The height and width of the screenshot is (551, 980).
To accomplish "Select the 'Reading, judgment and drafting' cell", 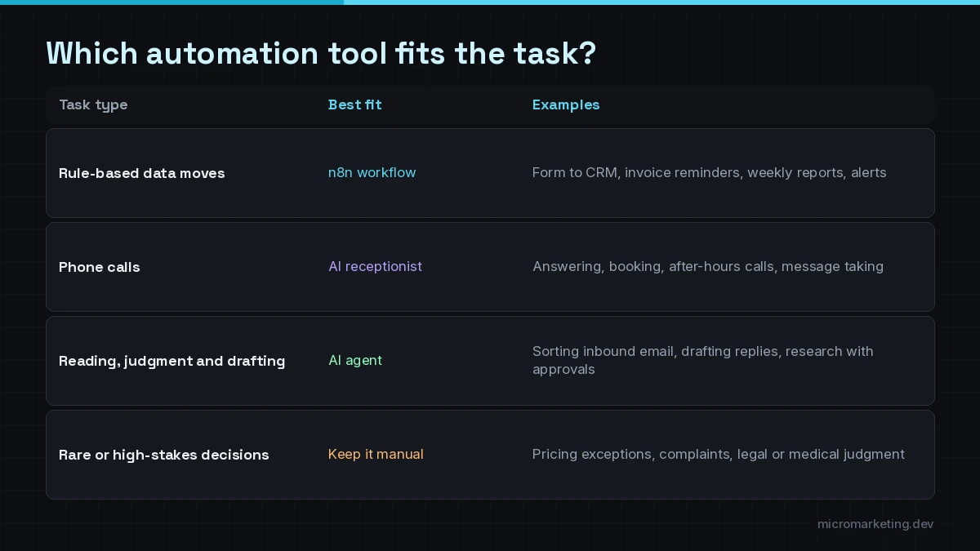I will click(x=172, y=361).
